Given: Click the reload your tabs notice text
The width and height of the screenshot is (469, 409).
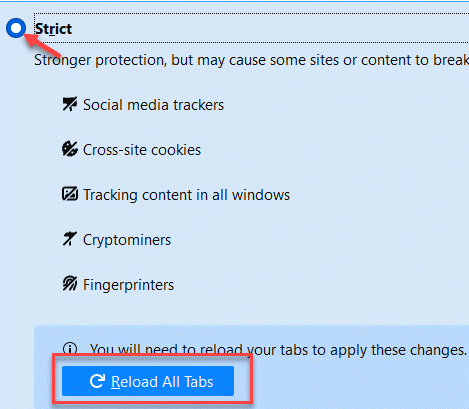Looking at the screenshot, I should 278,350.
